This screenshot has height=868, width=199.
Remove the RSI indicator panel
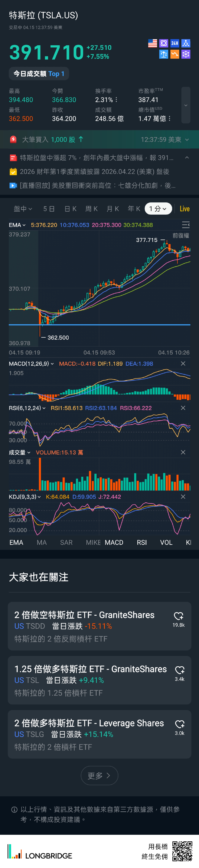pyautogui.click(x=183, y=408)
